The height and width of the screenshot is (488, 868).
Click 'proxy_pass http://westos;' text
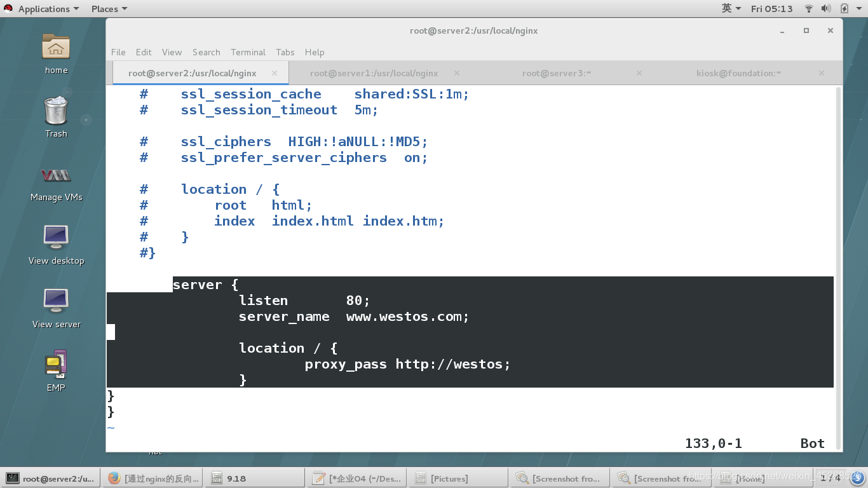[x=407, y=364]
